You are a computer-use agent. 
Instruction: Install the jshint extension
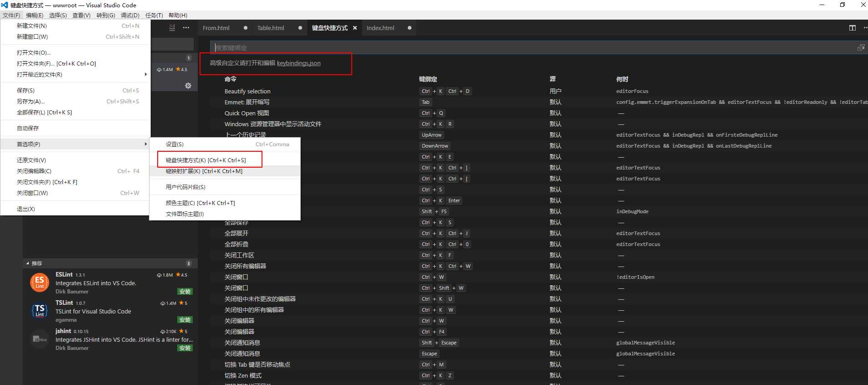point(185,348)
